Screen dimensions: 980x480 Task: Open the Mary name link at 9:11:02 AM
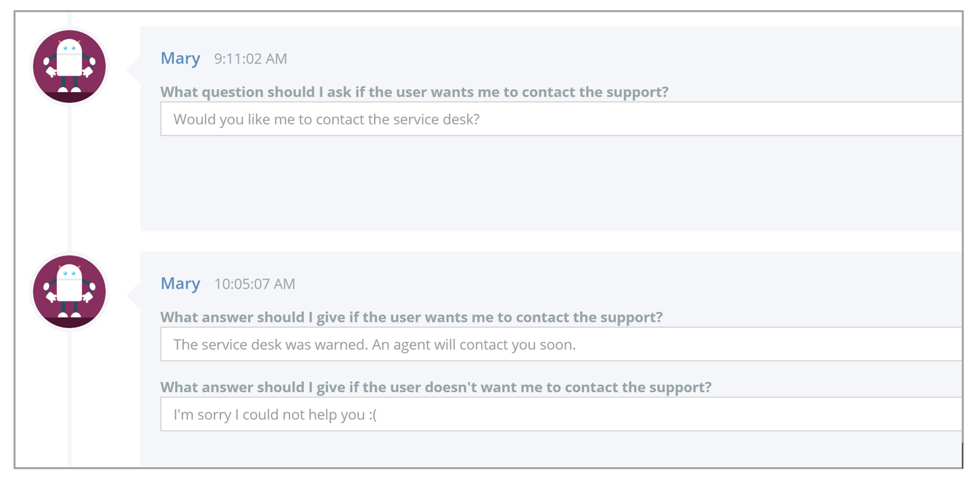(x=180, y=59)
